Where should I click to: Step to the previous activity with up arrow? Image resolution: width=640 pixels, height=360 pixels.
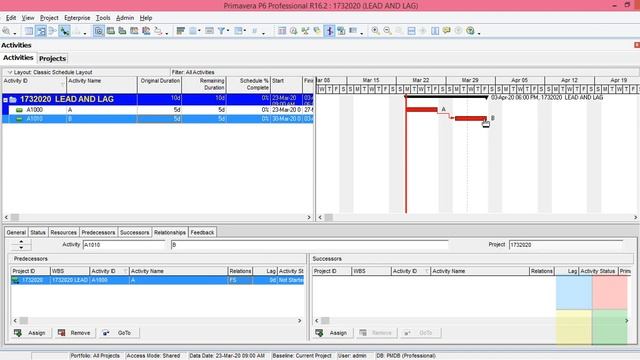(x=21, y=242)
